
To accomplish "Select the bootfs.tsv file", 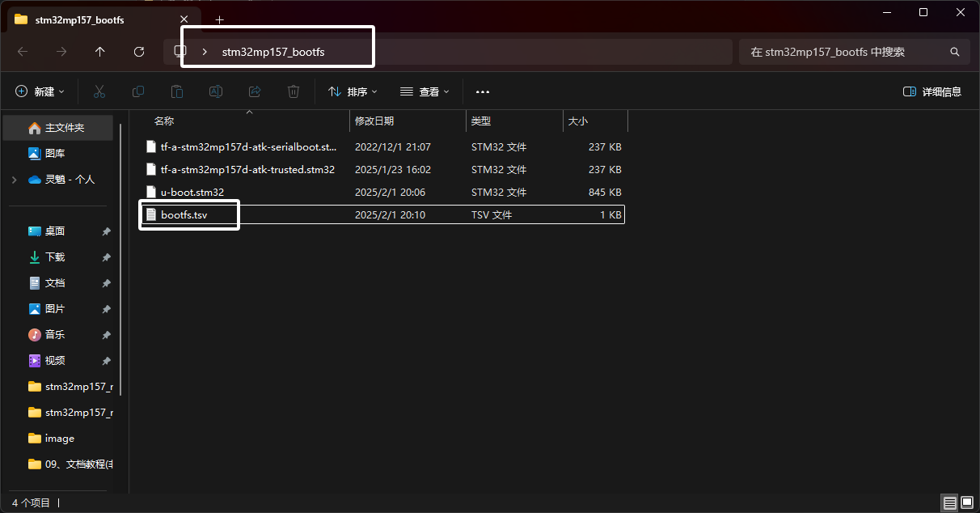I will [382, 215].
